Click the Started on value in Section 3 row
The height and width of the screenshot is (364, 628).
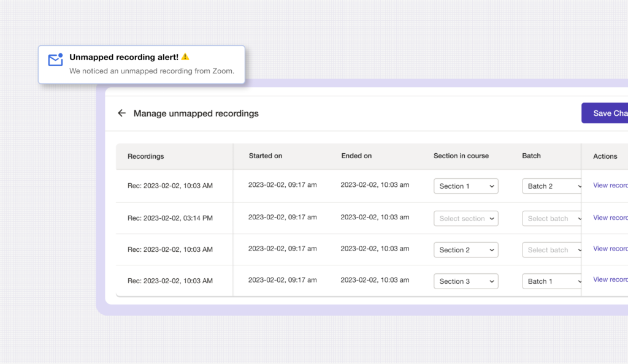[x=282, y=280]
